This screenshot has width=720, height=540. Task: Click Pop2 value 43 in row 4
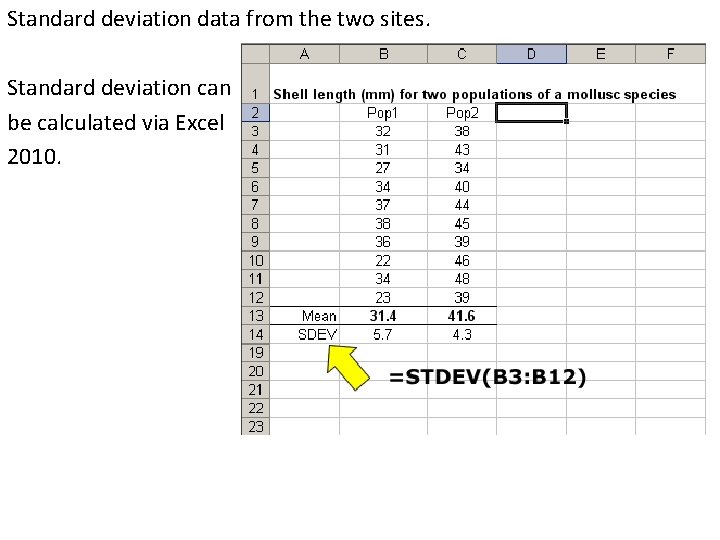(x=462, y=150)
